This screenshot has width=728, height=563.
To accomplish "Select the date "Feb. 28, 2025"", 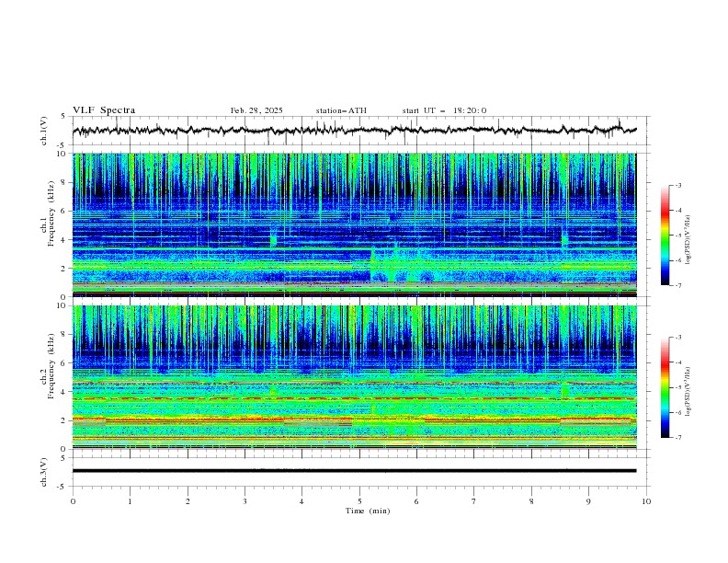I will coord(256,110).
